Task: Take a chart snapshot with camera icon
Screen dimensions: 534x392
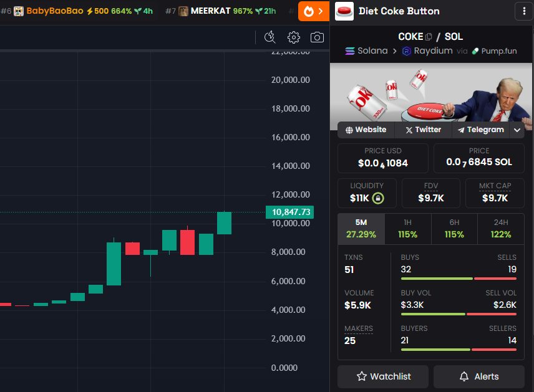Action: 317,37
